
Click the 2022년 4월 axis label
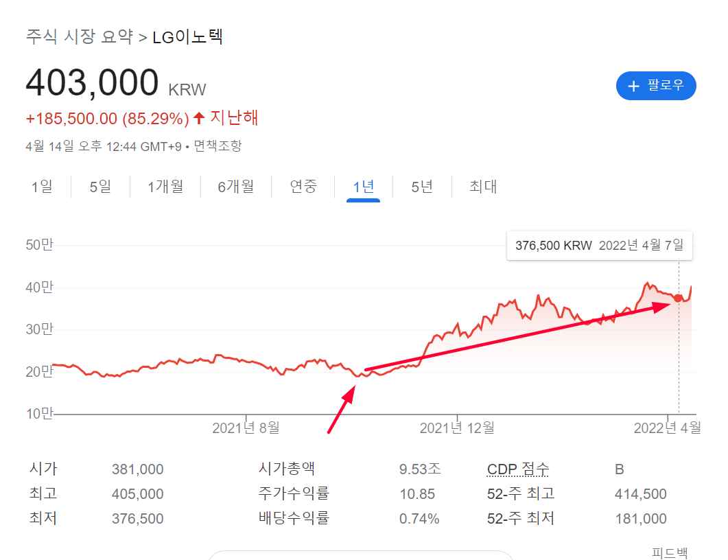pos(668,428)
